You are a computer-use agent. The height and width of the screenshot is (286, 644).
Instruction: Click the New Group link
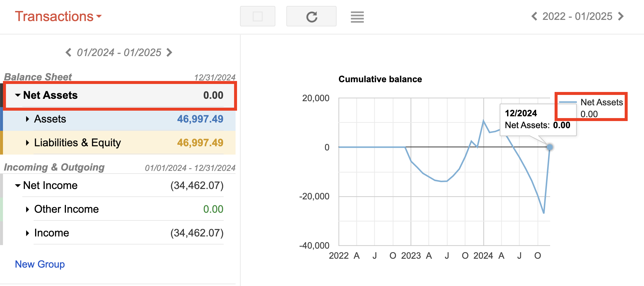40,264
